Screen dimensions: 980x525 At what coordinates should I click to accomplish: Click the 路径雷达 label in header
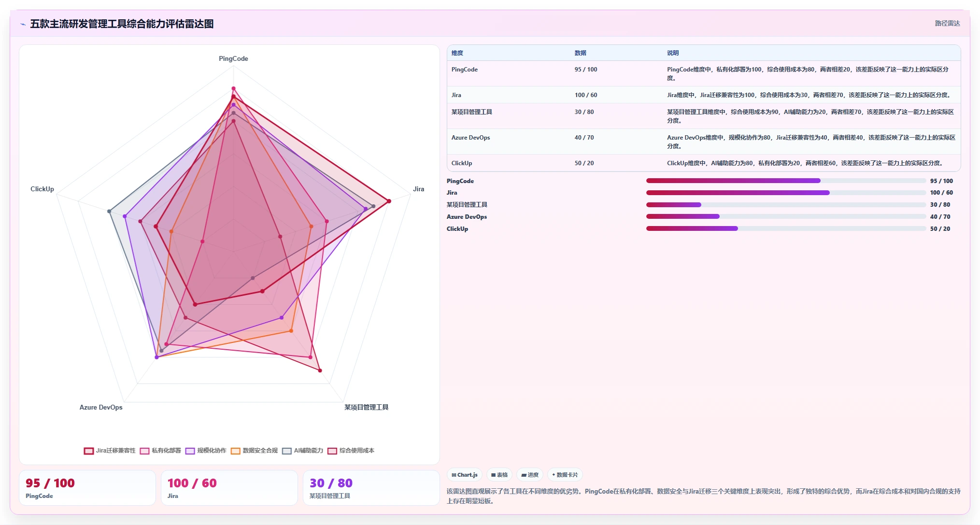(x=947, y=23)
